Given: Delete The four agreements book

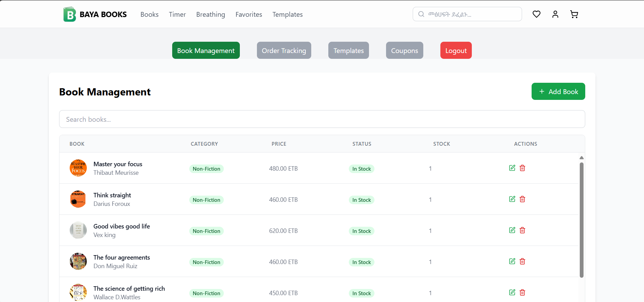Looking at the screenshot, I should pos(522,261).
